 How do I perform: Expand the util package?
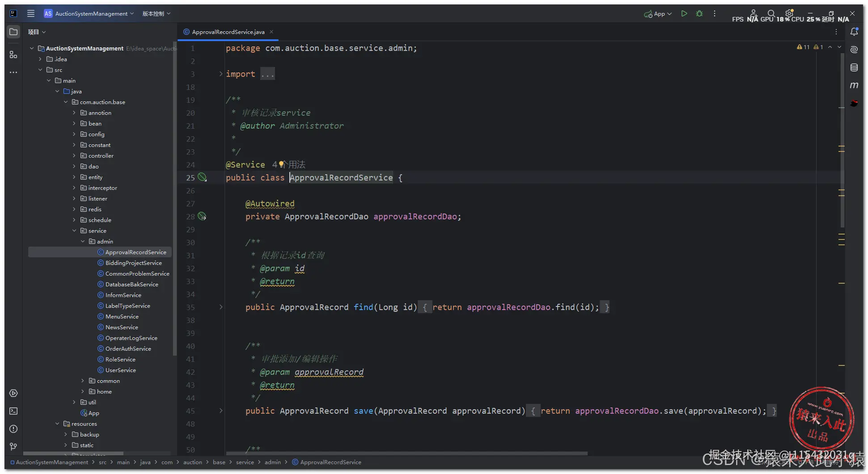74,402
